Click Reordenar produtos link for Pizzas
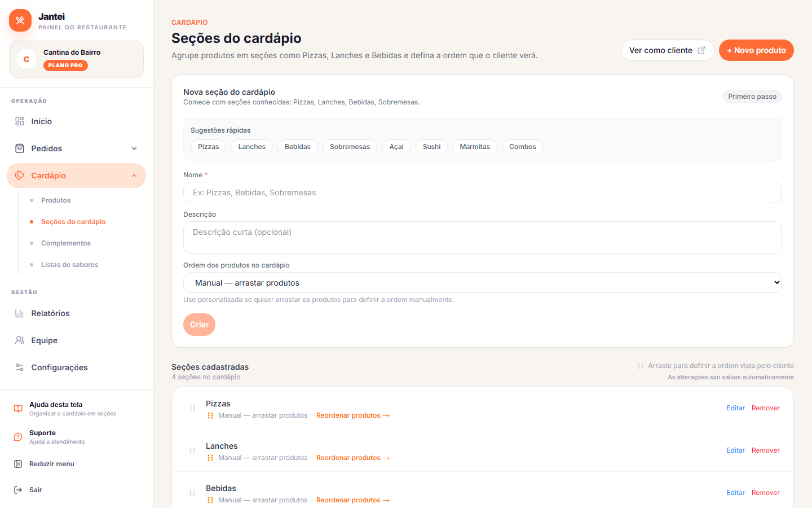Screen dimensions: 812x508 click(x=353, y=415)
